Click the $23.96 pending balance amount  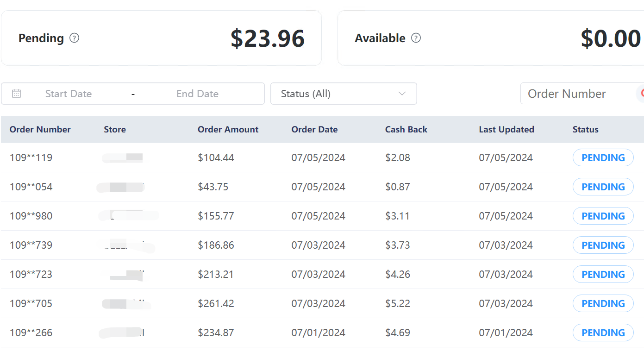click(x=267, y=38)
